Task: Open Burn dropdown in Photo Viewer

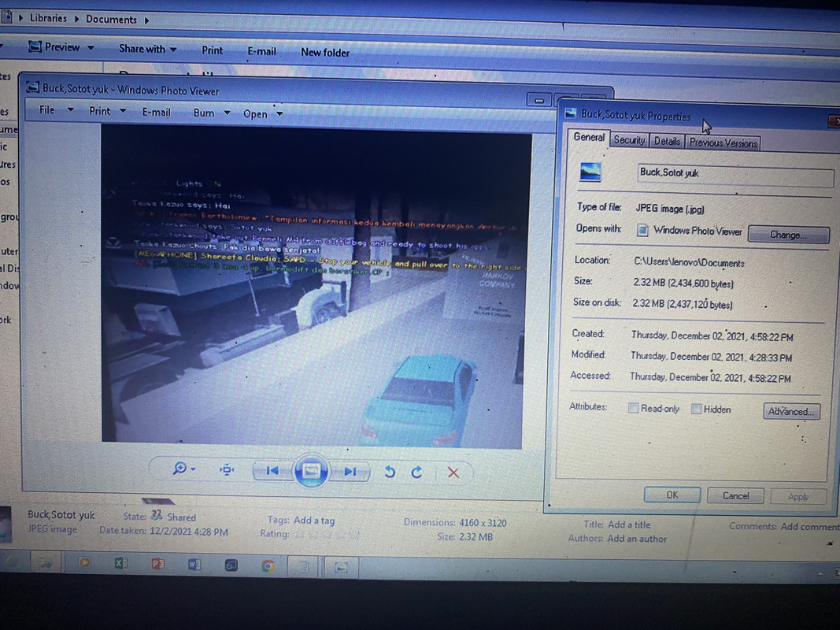Action: pos(212,113)
